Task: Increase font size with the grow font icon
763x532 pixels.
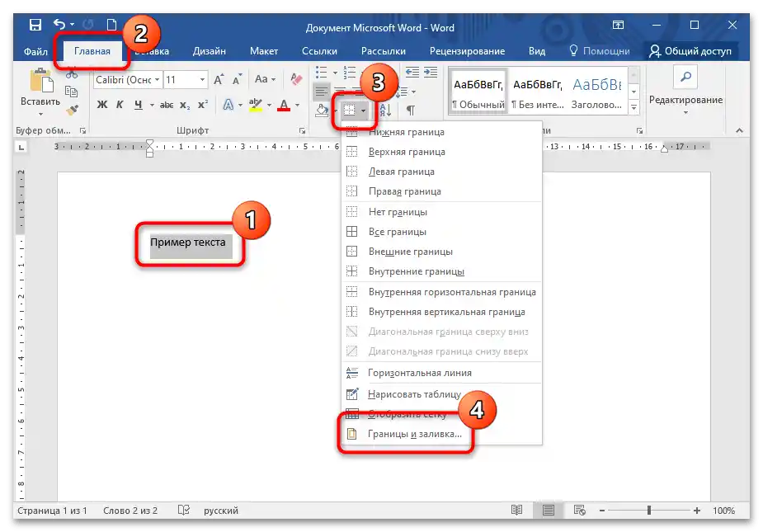Action: (x=219, y=79)
